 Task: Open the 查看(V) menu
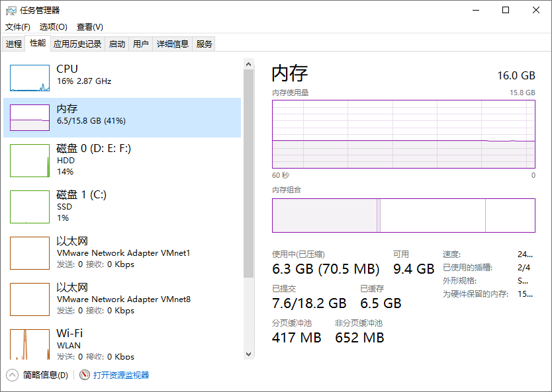point(89,27)
